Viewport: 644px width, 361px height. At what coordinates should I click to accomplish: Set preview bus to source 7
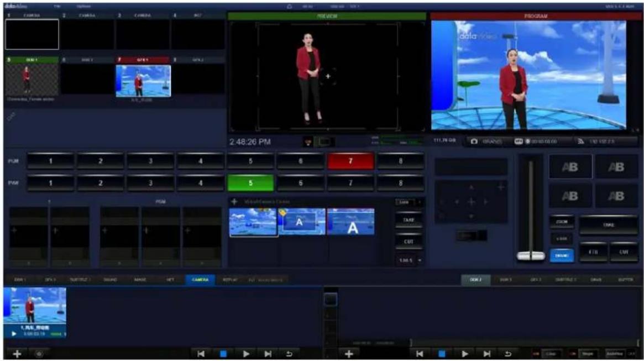click(x=350, y=183)
